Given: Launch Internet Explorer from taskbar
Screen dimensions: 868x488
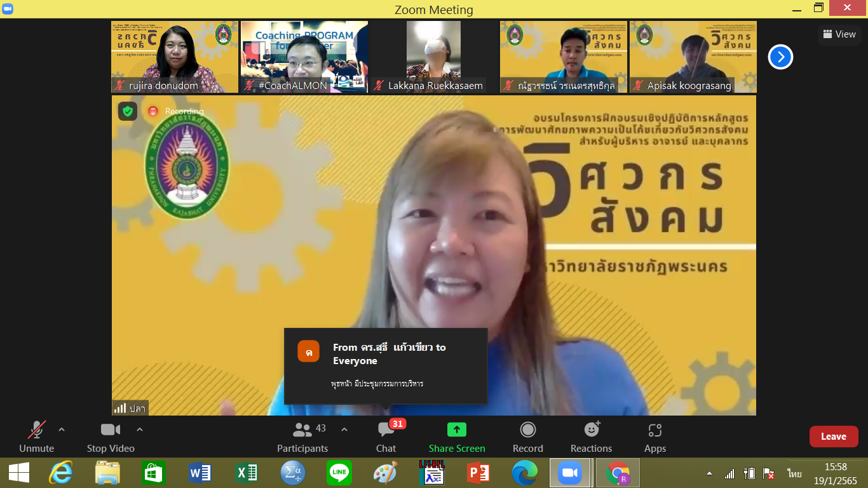Looking at the screenshot, I should 61,473.
